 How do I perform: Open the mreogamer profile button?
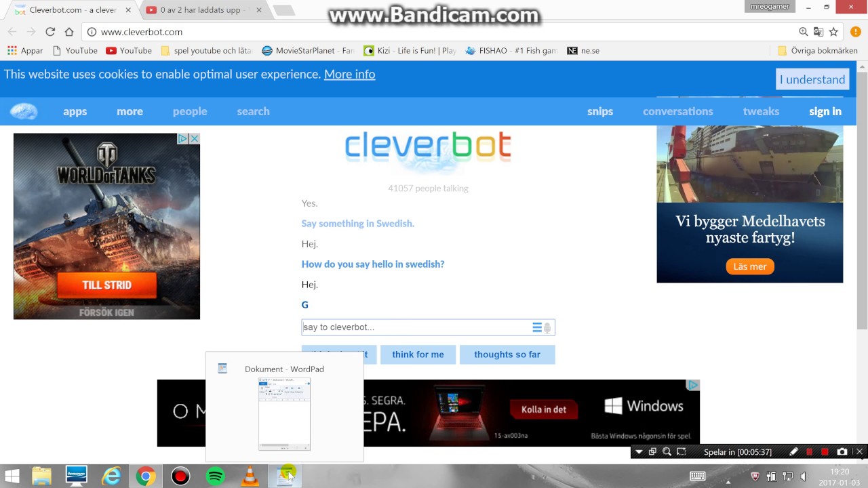pyautogui.click(x=768, y=6)
